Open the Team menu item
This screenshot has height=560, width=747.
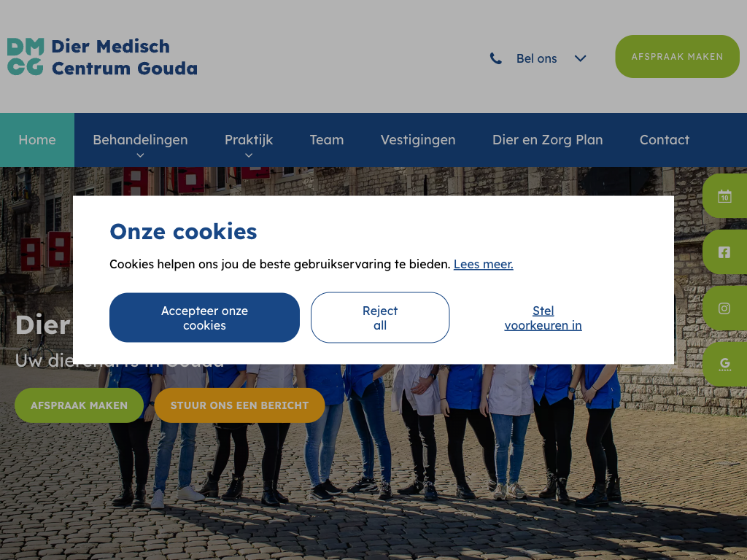click(x=327, y=140)
